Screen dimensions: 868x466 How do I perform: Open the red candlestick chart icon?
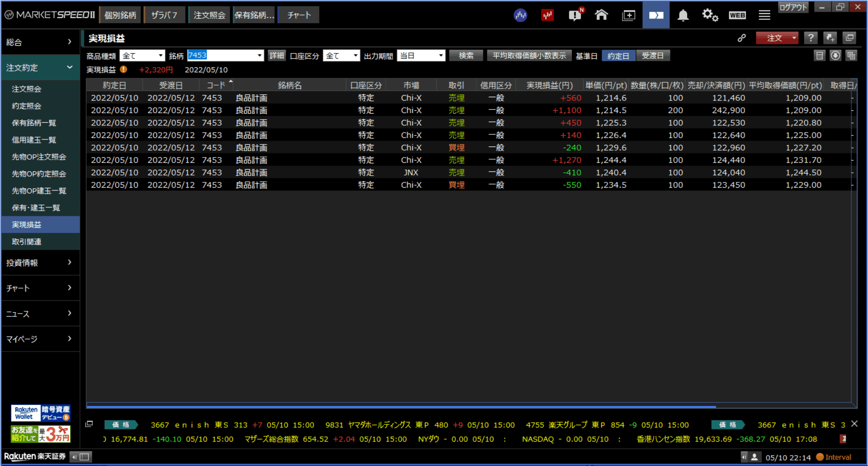(x=547, y=15)
